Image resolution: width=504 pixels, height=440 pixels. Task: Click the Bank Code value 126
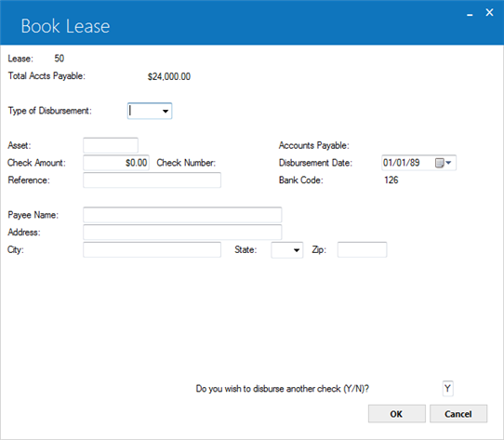(x=391, y=180)
